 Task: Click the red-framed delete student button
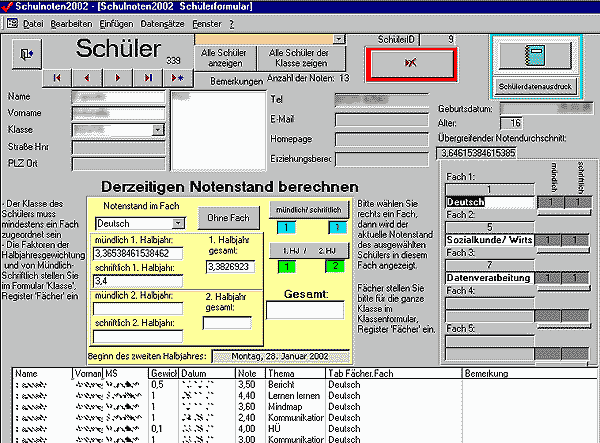point(411,63)
